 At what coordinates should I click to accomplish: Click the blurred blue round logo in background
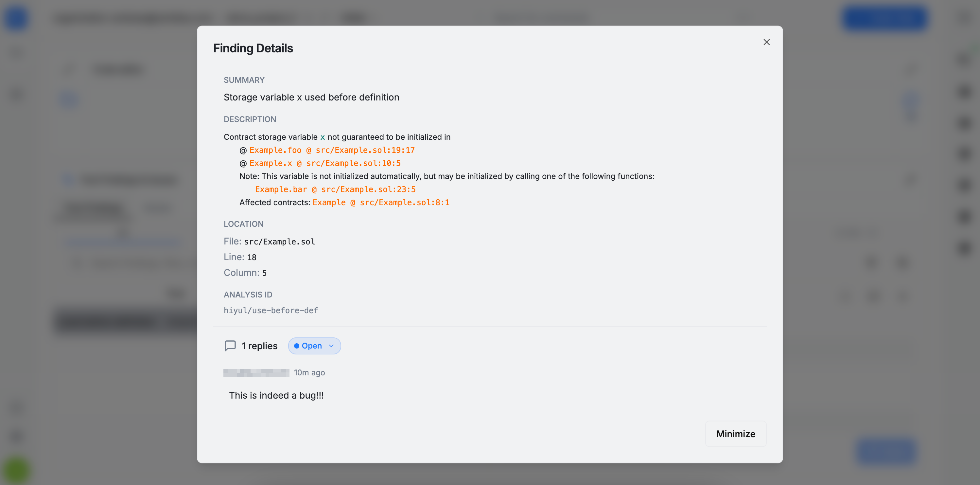point(16,18)
